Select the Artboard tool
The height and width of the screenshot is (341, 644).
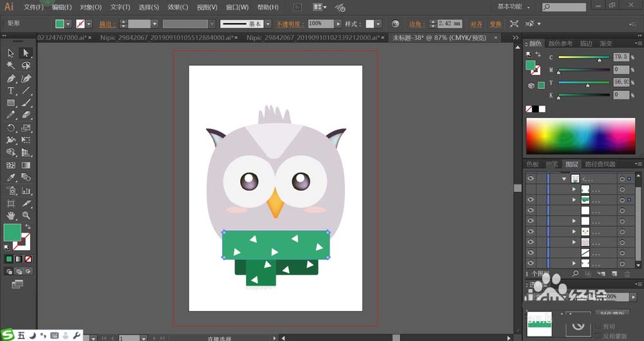(x=11, y=203)
